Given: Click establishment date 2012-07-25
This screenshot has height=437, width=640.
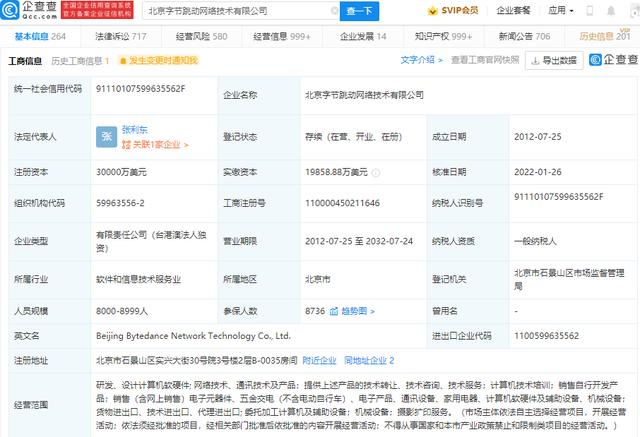Looking at the screenshot, I should tap(538, 137).
